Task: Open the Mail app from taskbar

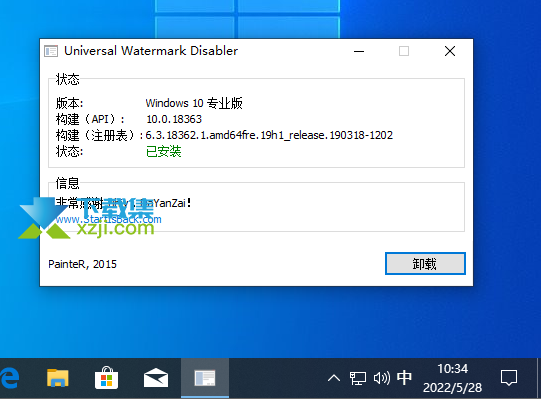Action: point(156,378)
